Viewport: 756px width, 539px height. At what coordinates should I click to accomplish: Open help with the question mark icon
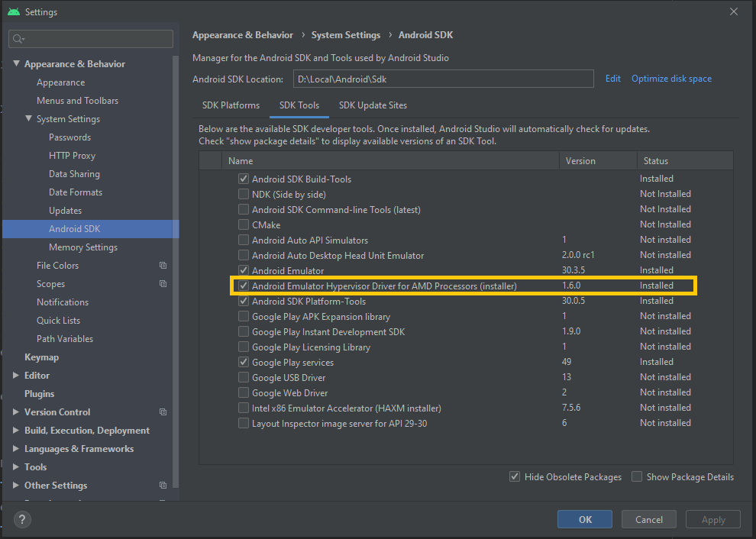pyautogui.click(x=22, y=519)
